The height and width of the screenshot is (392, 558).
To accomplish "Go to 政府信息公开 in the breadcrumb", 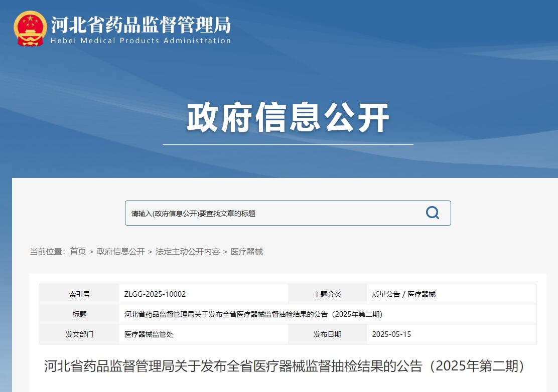I will [x=120, y=252].
